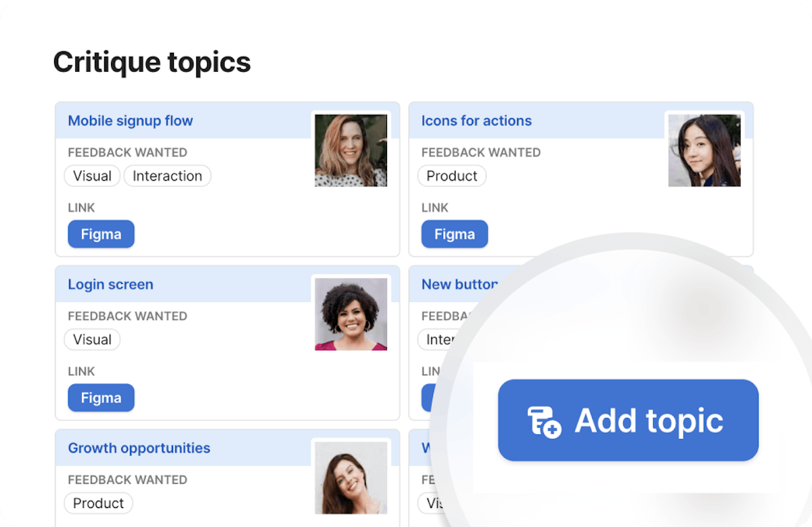Open the Mobile signup flow topic
812x527 pixels.
(130, 121)
